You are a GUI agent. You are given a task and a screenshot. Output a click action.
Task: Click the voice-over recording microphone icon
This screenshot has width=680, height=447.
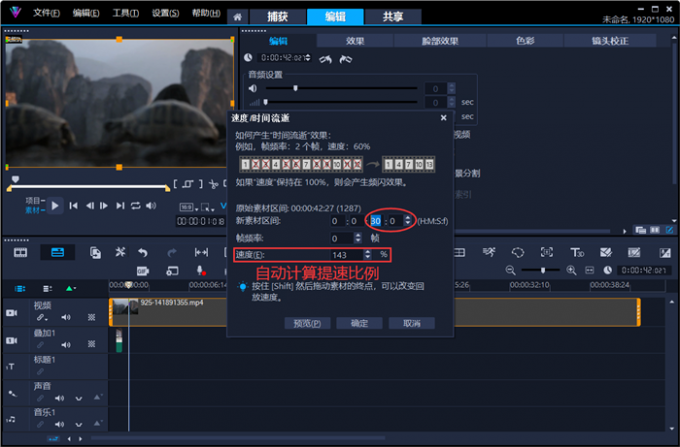pos(201,271)
